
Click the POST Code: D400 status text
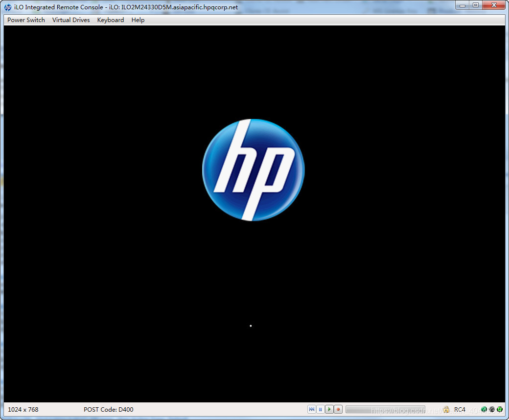tap(109, 409)
